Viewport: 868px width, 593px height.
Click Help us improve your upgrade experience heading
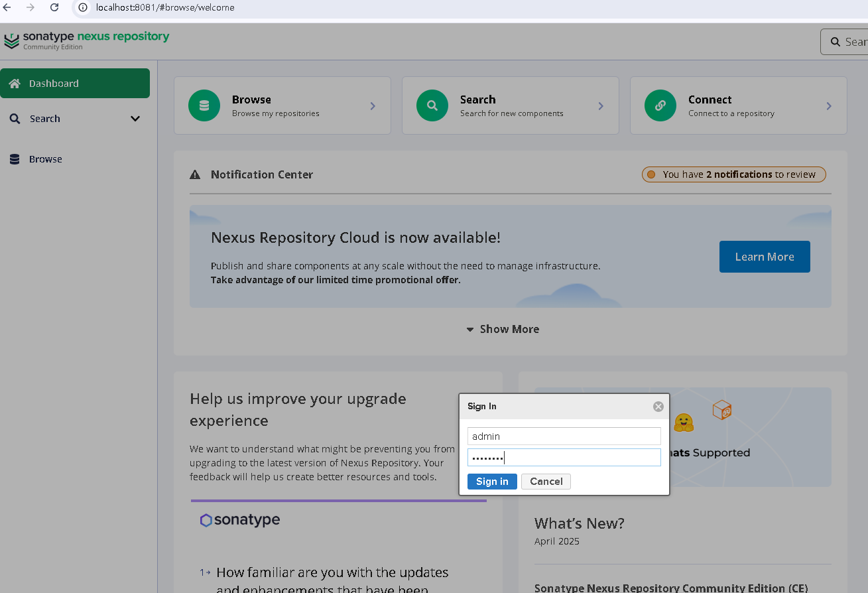(298, 410)
